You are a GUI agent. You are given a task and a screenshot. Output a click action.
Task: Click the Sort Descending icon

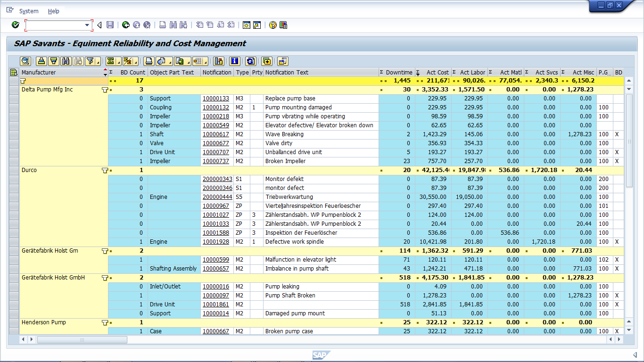click(x=54, y=61)
